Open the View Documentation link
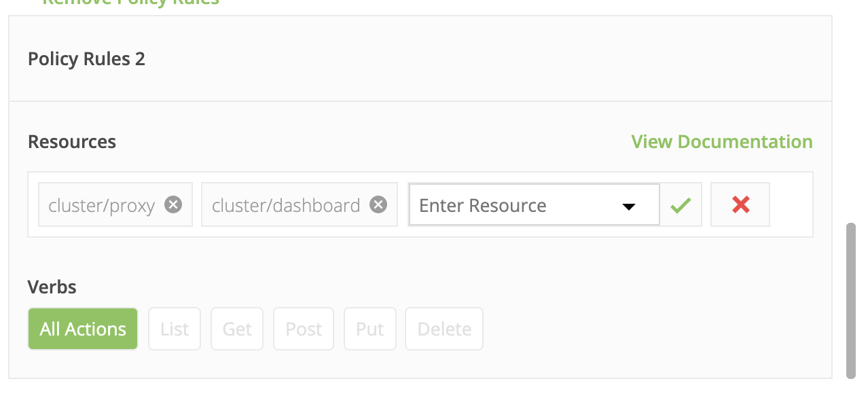Screen dimensions: 868x398 click(x=722, y=141)
